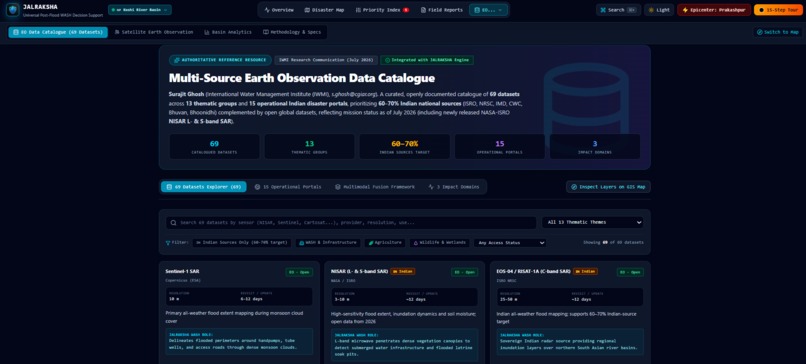Open the Koshi River Basin selector
Viewport: 806px width, 364px height.
coord(140,10)
